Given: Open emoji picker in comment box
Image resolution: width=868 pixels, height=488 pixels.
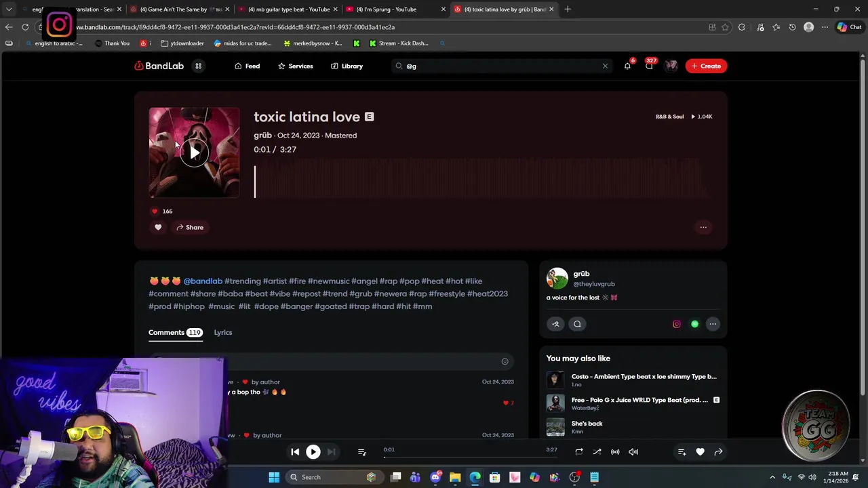Looking at the screenshot, I should click(505, 361).
